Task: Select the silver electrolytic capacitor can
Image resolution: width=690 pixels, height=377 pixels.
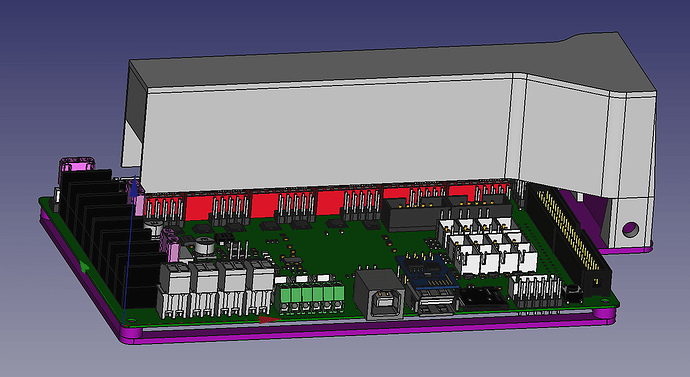Action: click(x=205, y=246)
